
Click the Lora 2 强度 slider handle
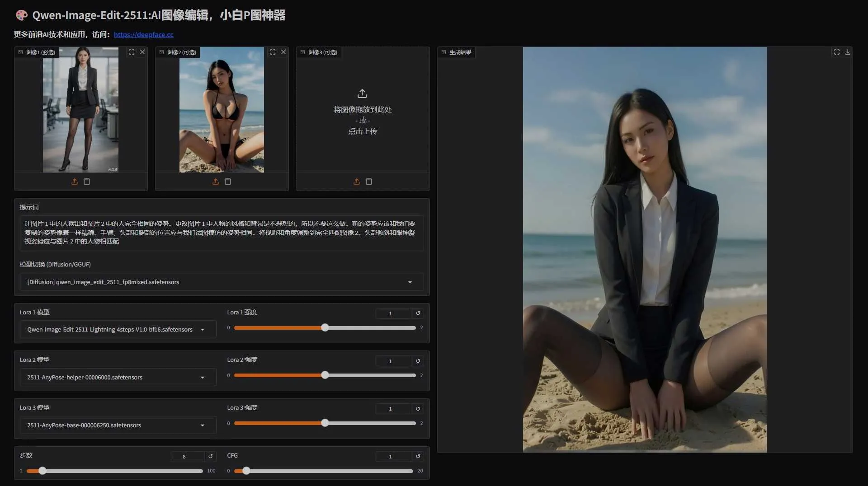[x=324, y=375]
